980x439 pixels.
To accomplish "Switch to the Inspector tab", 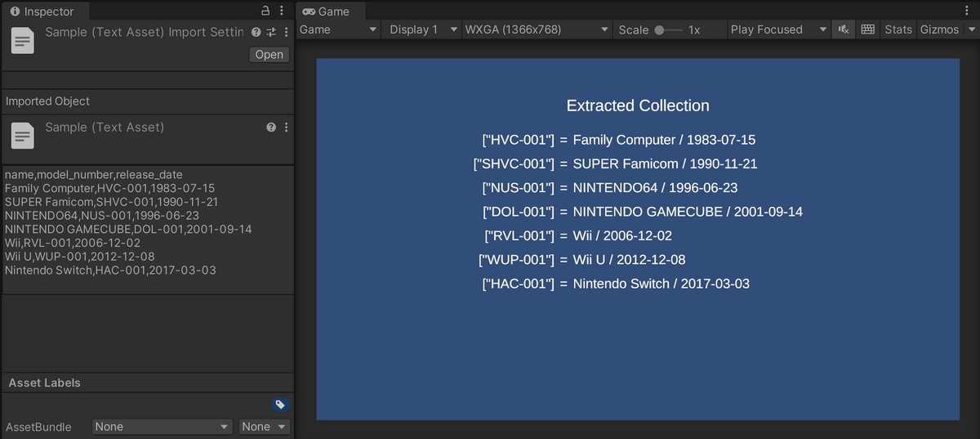I will [x=42, y=11].
